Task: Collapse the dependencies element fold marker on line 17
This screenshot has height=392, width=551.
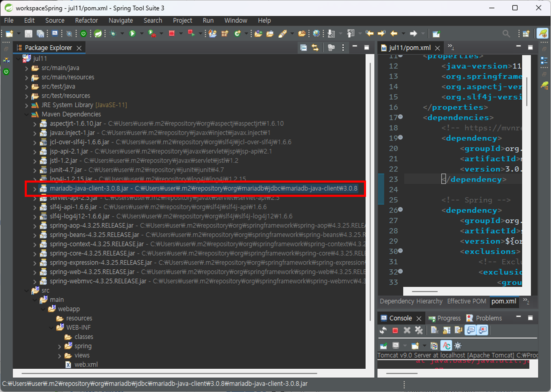Action: [x=401, y=117]
